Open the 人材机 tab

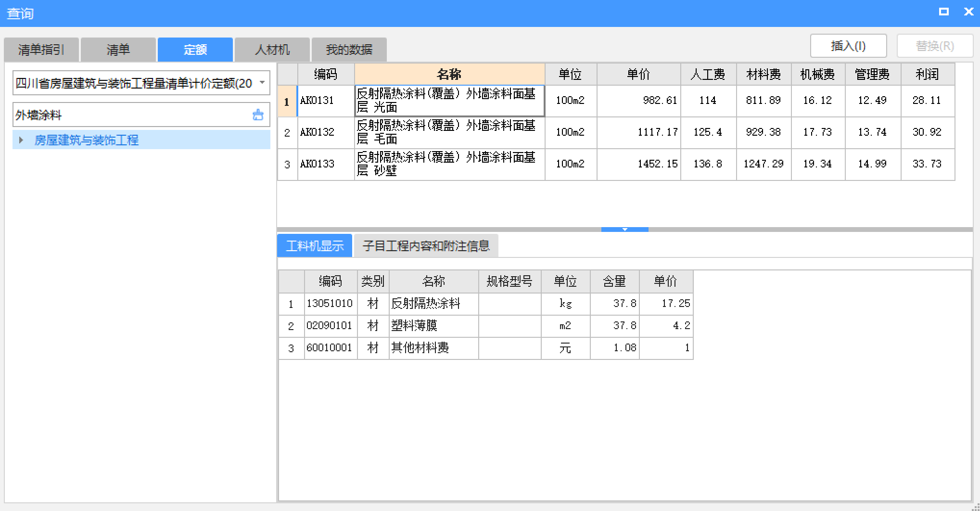[x=272, y=50]
